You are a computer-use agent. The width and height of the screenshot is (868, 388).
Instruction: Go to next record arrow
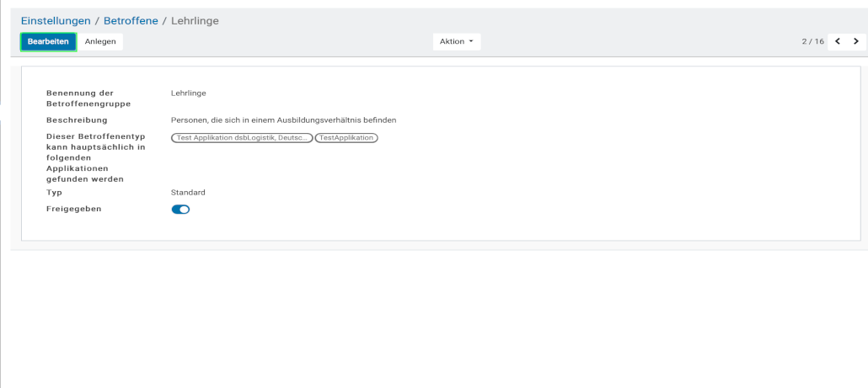coord(856,41)
